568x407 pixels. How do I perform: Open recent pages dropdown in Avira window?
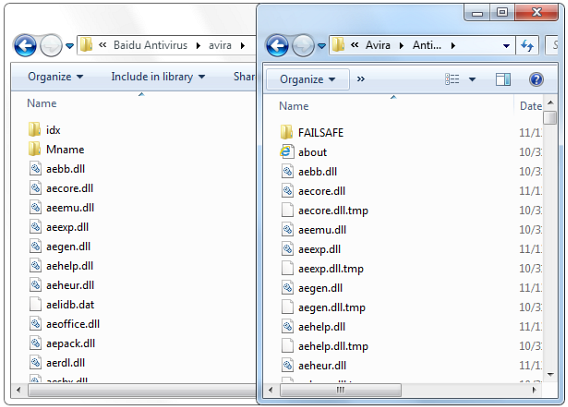click(321, 46)
